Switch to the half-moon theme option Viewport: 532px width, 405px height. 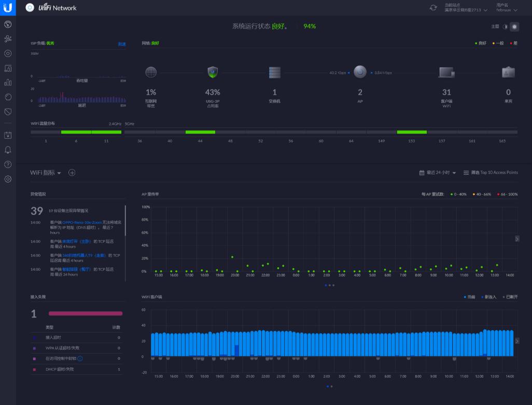505,26
